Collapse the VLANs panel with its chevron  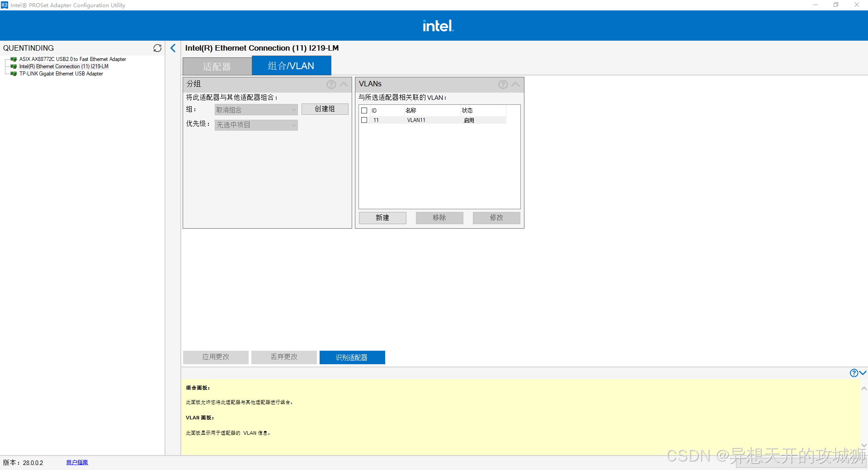[515, 84]
